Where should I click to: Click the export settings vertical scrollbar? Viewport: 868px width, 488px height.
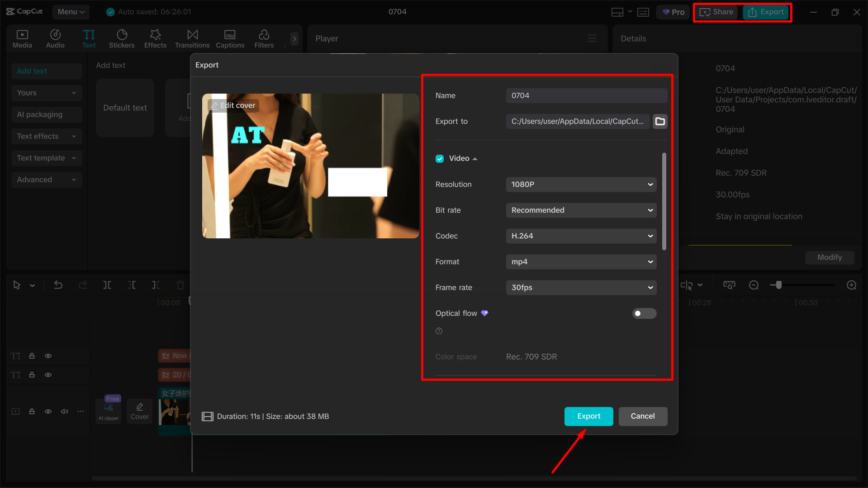(x=664, y=202)
